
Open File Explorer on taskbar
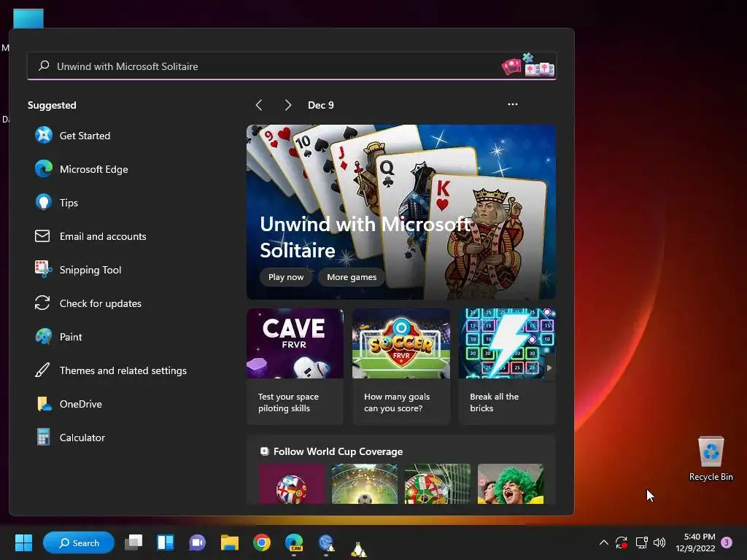pyautogui.click(x=230, y=542)
